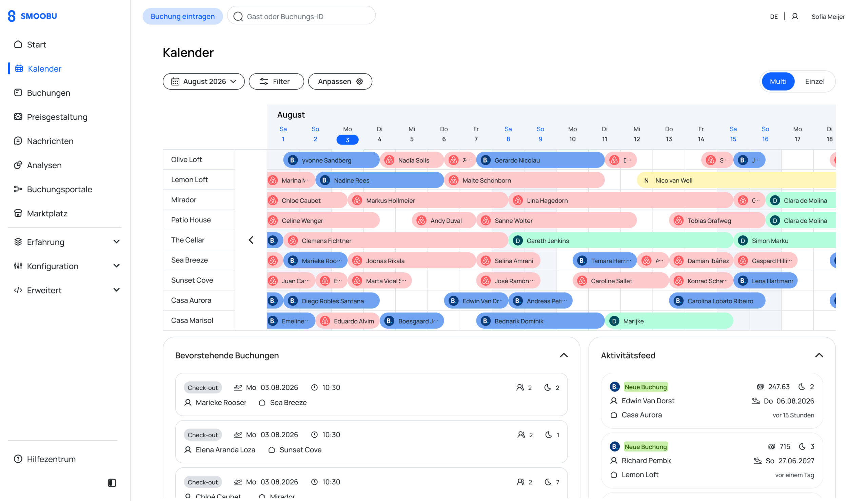Open Booking.com icon of Edwin Van Dorst feed entry
Screen dimensions: 868x501
pyautogui.click(x=614, y=387)
